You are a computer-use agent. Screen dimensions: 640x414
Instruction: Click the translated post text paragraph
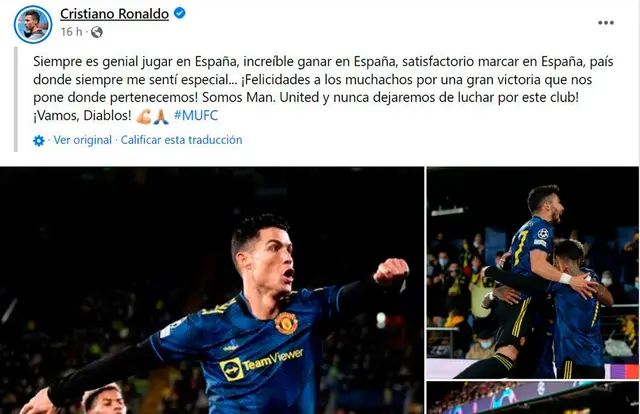tap(323, 89)
